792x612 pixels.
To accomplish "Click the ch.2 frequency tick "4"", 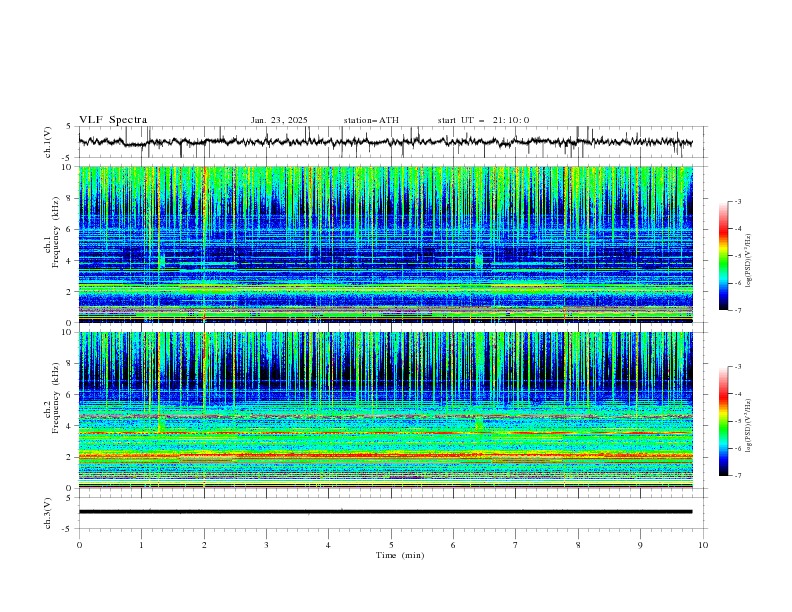I will [70, 426].
